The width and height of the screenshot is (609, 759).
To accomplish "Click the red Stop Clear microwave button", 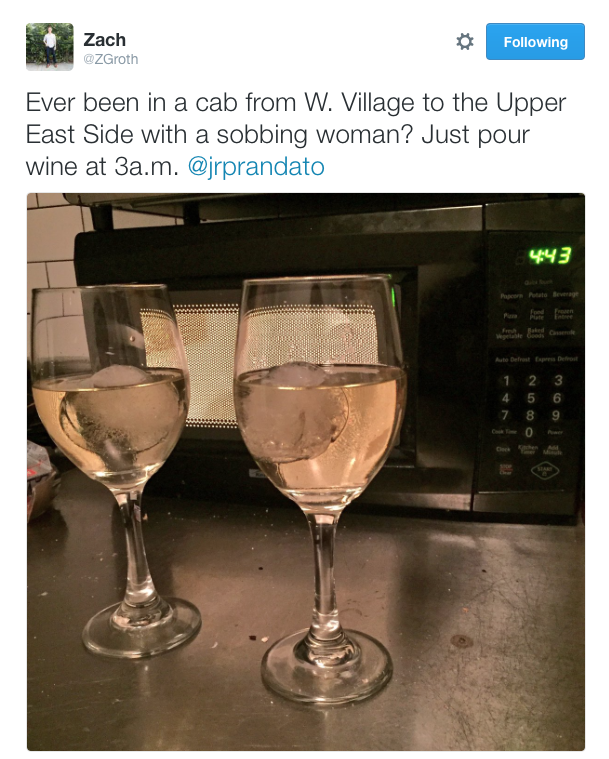I will 507,469.
